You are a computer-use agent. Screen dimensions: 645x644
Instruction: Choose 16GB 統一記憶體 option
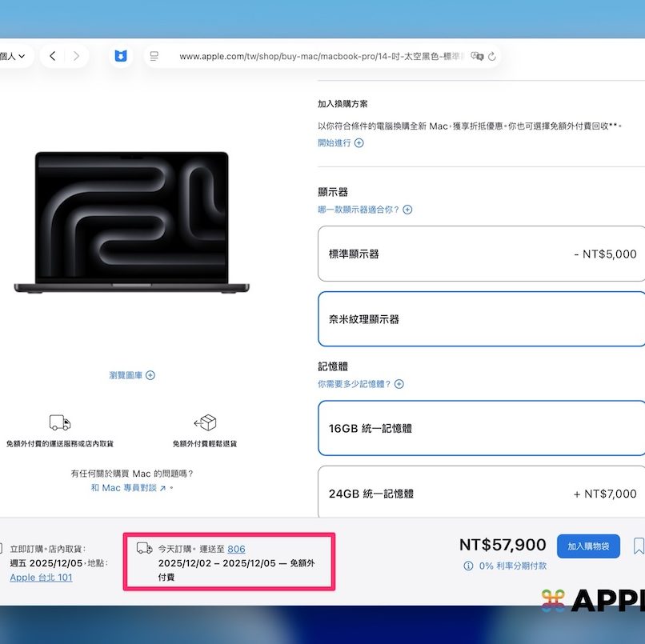[481, 428]
